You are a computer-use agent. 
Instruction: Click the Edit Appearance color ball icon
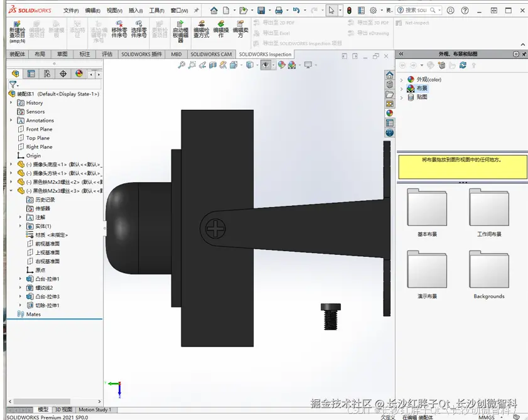281,65
